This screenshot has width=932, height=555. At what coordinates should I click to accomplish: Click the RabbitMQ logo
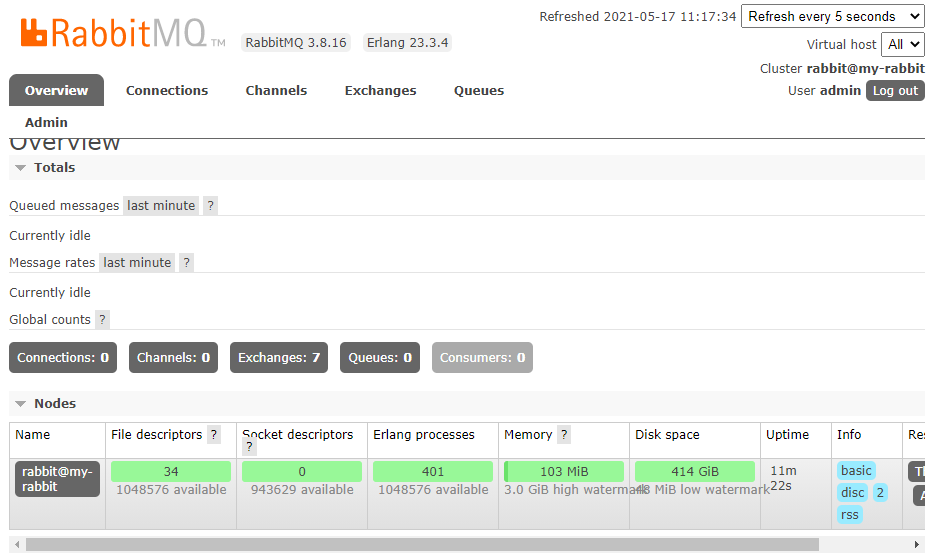123,33
